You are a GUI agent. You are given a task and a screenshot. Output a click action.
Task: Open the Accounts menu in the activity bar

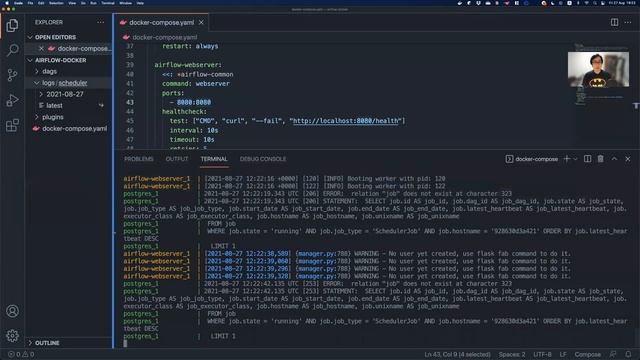pyautogui.click(x=12, y=311)
